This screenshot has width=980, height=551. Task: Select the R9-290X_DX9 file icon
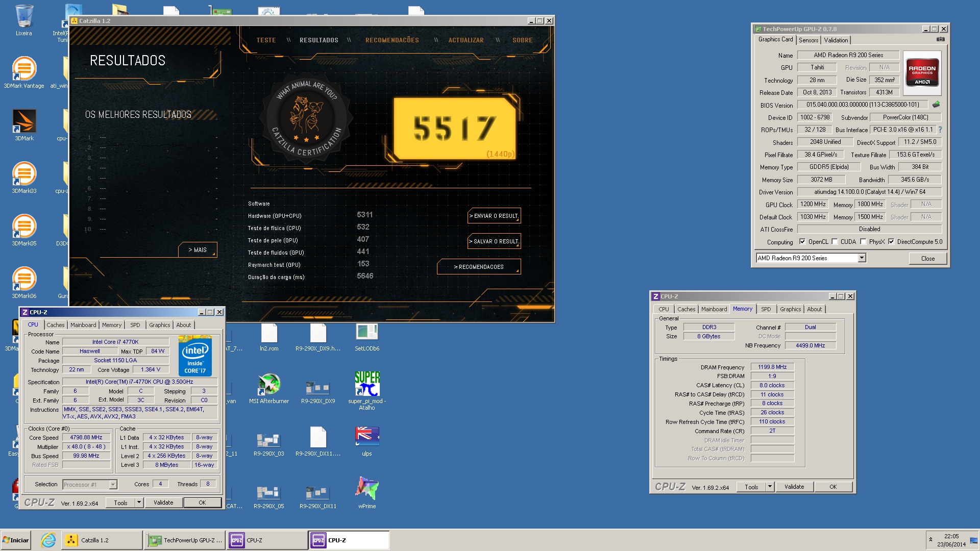(318, 389)
